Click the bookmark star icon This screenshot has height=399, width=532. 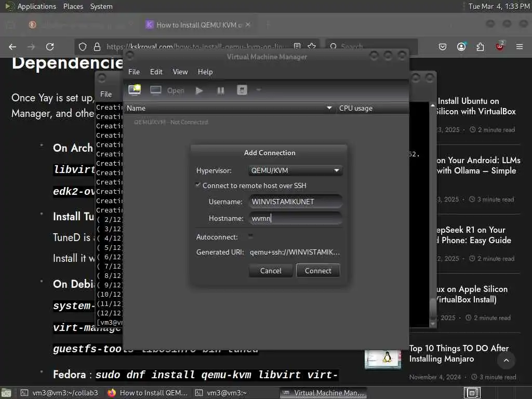click(x=312, y=46)
